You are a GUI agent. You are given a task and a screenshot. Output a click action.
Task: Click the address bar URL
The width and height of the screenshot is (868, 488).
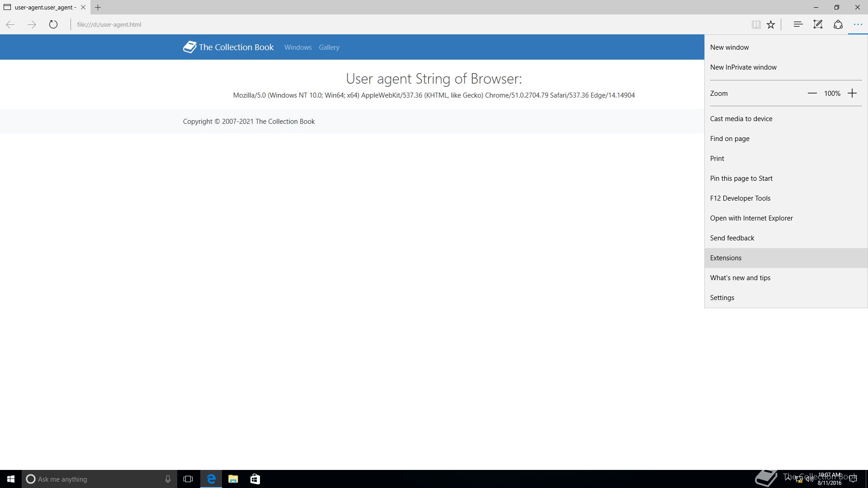(109, 24)
